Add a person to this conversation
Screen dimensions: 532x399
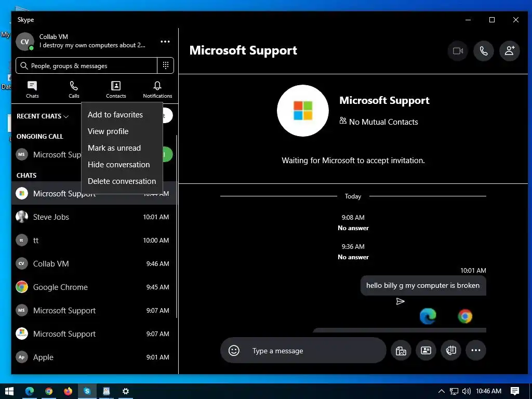click(509, 51)
